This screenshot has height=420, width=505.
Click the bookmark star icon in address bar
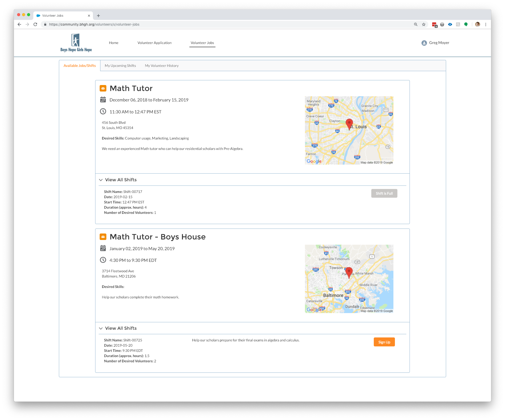(424, 24)
